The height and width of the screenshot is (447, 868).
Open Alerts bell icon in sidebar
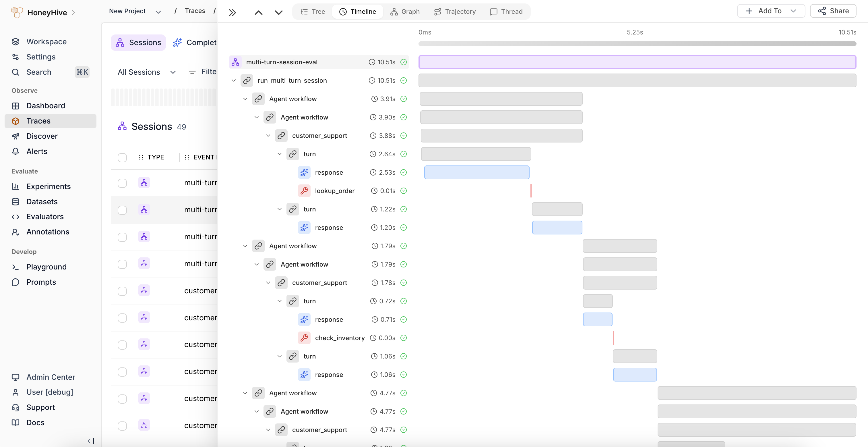click(x=15, y=151)
